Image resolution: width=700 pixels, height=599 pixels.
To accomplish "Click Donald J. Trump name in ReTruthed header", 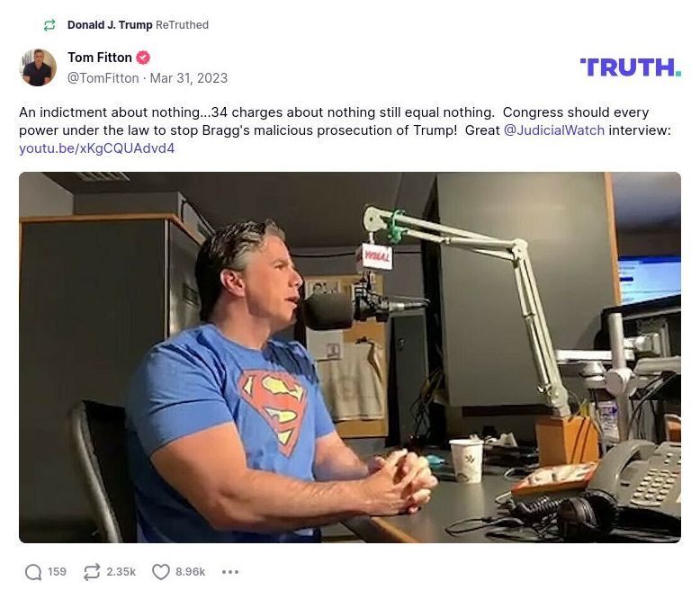I will click(110, 25).
